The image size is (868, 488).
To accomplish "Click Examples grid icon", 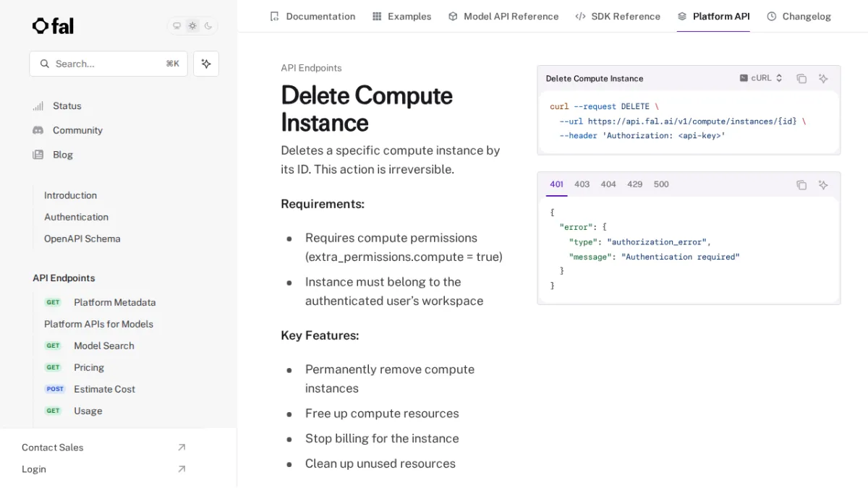I will [377, 16].
